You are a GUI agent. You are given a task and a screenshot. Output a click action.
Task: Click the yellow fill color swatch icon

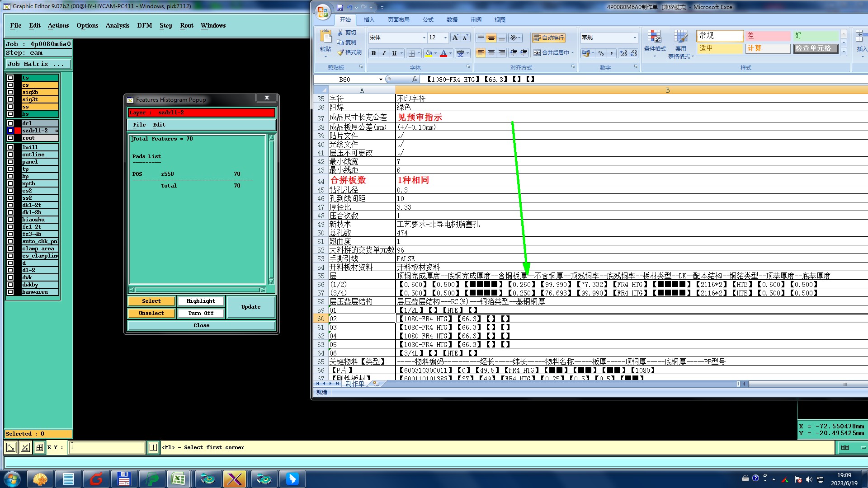(x=429, y=53)
